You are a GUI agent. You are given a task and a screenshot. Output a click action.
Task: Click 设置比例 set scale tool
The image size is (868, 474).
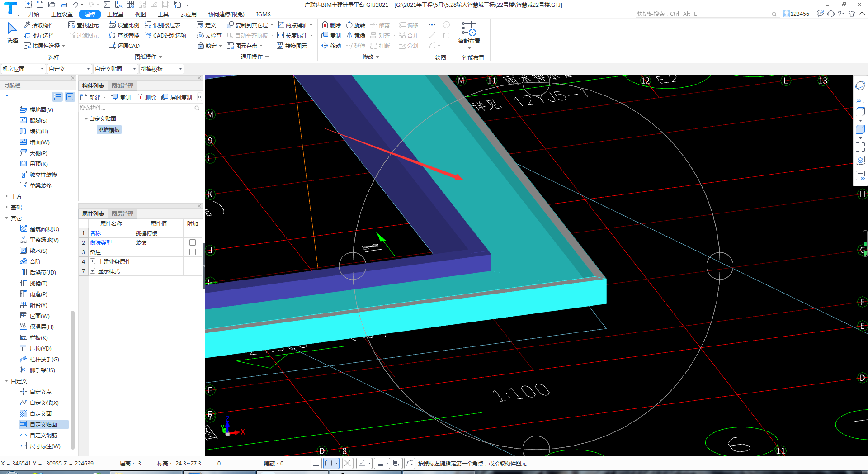(124, 25)
